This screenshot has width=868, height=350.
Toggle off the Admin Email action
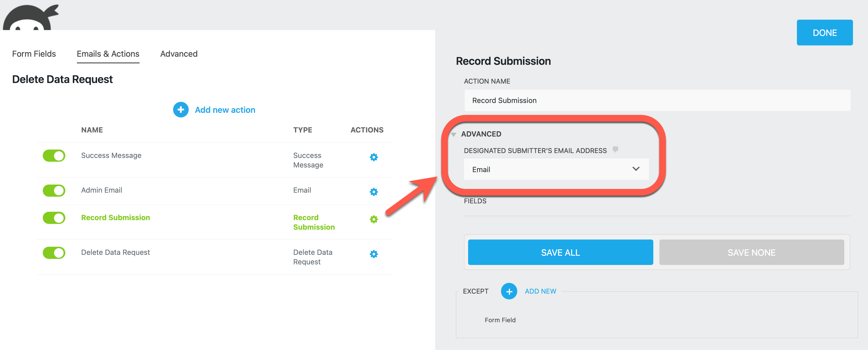(x=54, y=191)
